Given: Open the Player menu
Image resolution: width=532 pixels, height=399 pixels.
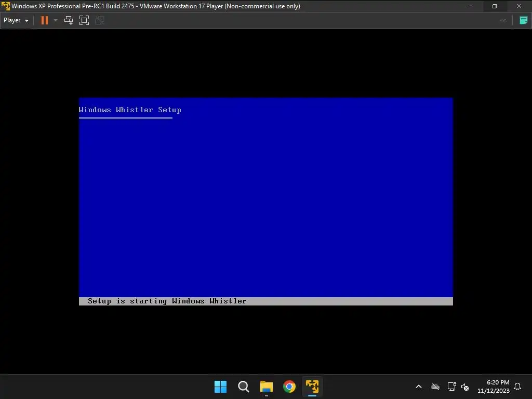Looking at the screenshot, I should 16,20.
